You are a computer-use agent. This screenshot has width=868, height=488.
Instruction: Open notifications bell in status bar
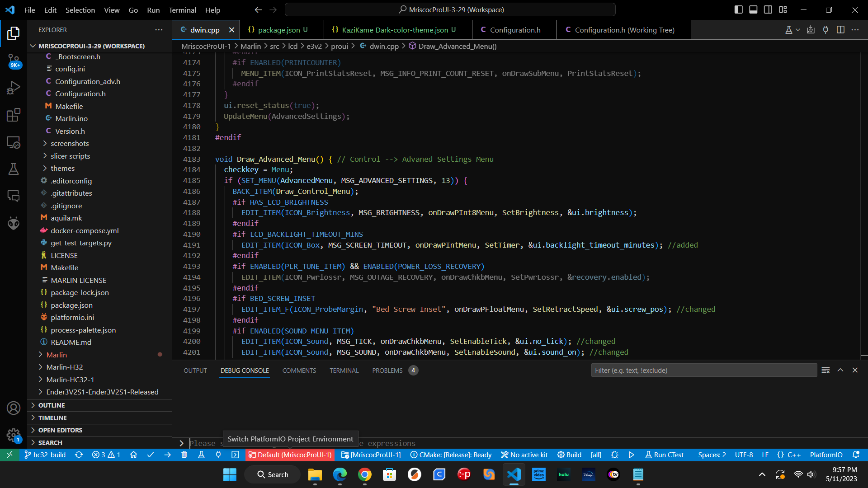(856, 455)
